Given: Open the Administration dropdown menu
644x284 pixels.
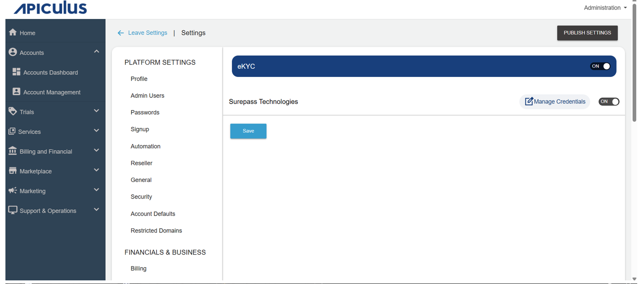Looking at the screenshot, I should (x=605, y=8).
